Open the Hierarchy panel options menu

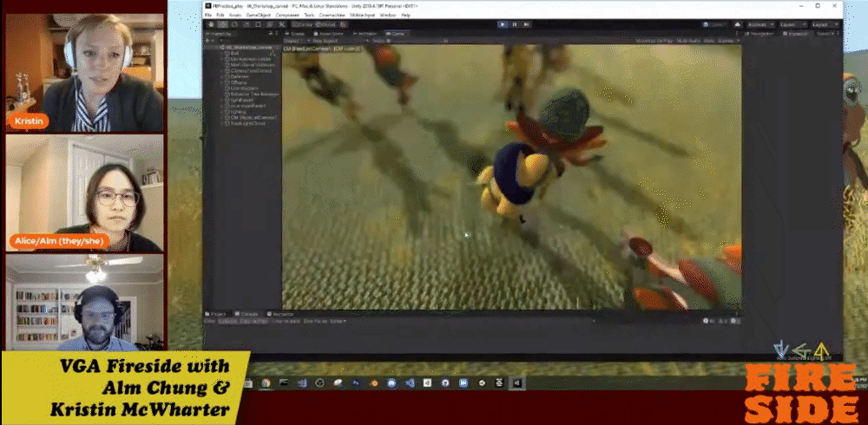[x=277, y=34]
